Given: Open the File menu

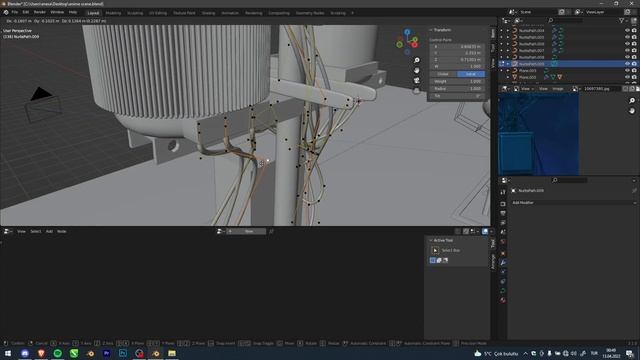Looking at the screenshot, I should pos(15,12).
